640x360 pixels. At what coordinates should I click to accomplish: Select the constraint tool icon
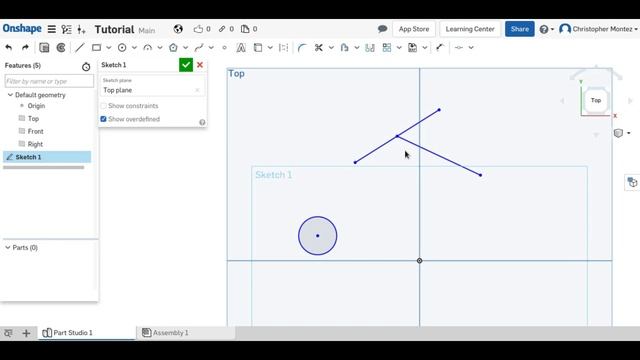coord(459,48)
